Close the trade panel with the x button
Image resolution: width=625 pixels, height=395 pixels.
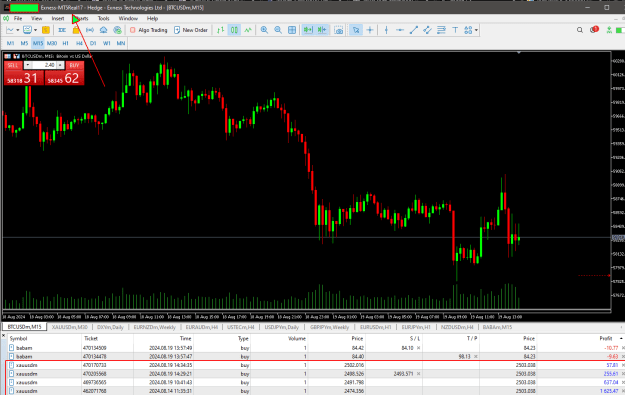click(x=4, y=336)
